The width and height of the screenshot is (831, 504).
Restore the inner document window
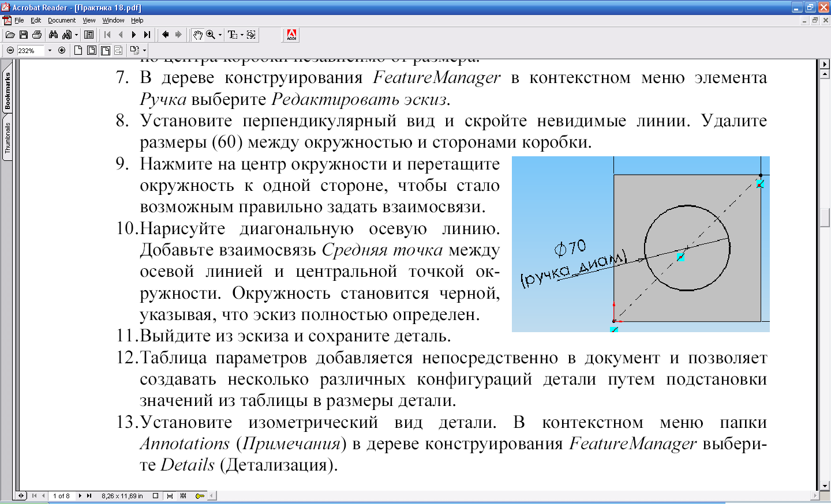point(815,20)
